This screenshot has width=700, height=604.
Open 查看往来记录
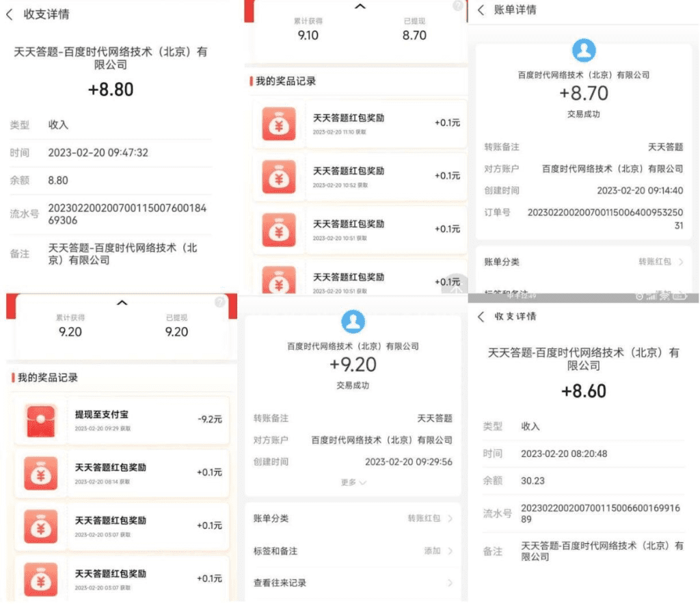(353, 583)
